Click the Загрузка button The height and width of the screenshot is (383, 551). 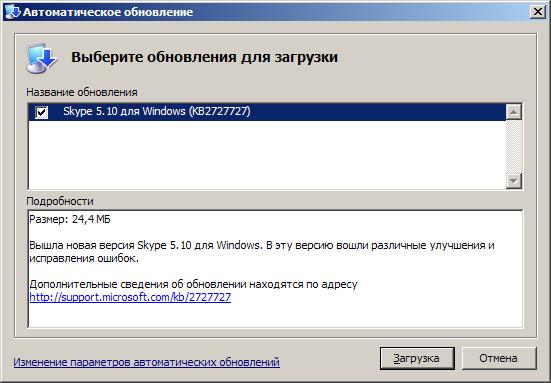(417, 358)
